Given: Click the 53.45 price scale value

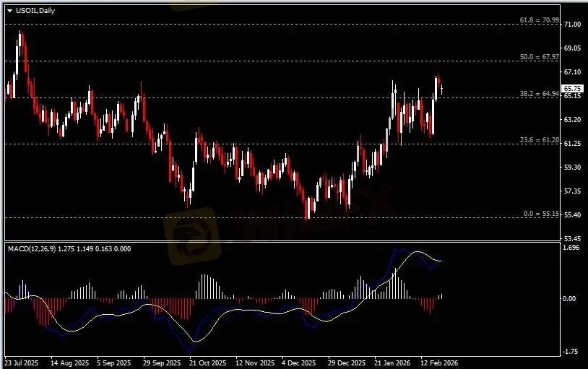Looking at the screenshot, I should 572,238.
